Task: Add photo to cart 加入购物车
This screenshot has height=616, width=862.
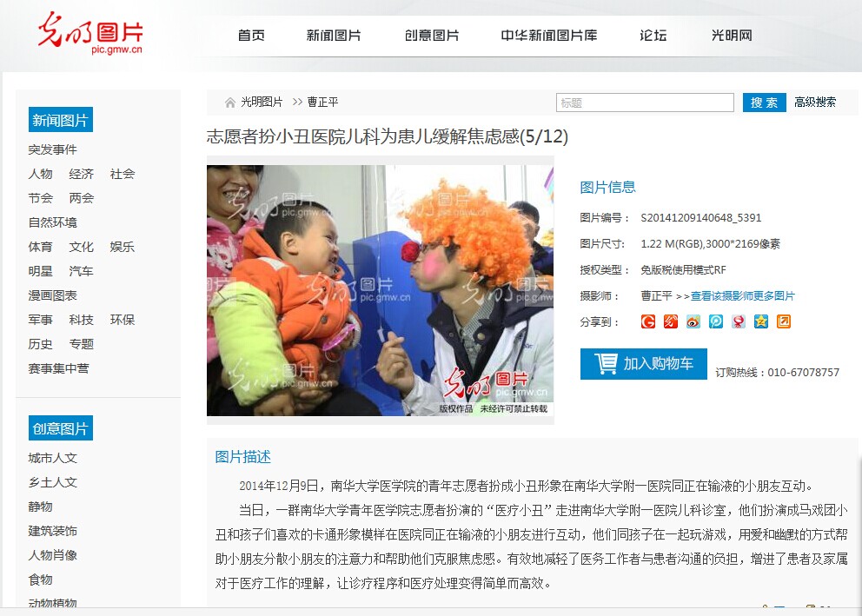Action: point(643,364)
